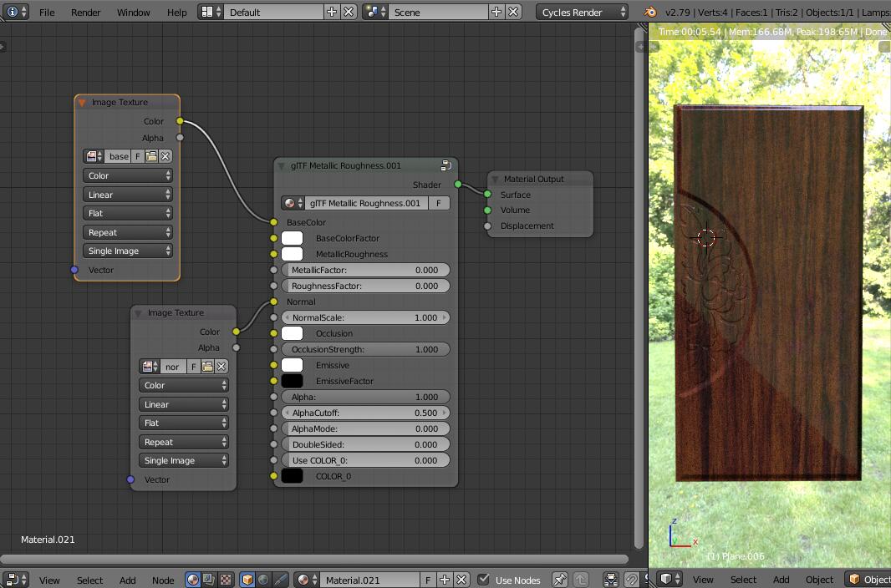Toggle node snap magnet icon
This screenshot has height=588, width=891.
coord(631,580)
